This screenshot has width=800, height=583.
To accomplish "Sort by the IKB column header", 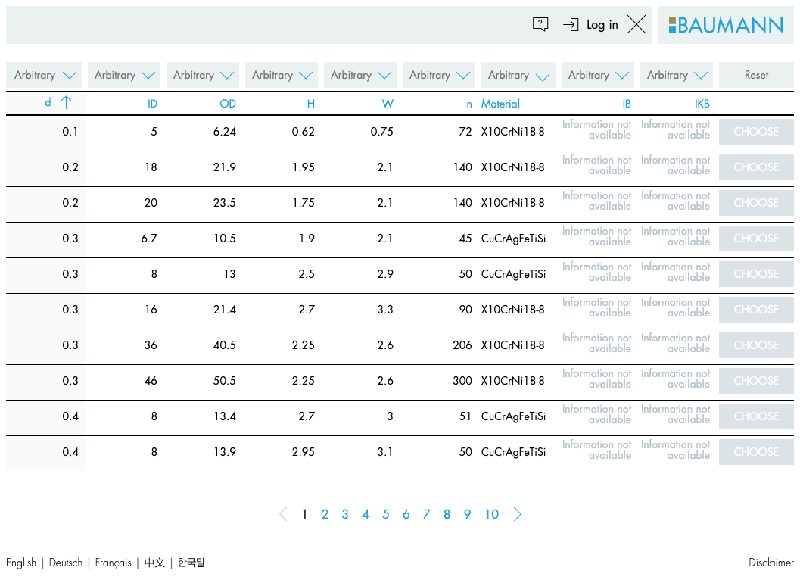I will 702,104.
